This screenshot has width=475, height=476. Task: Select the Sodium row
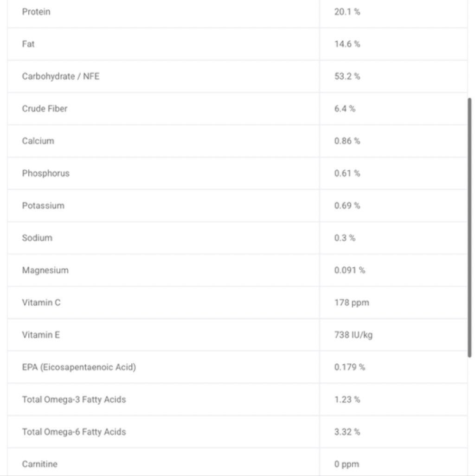(237, 238)
